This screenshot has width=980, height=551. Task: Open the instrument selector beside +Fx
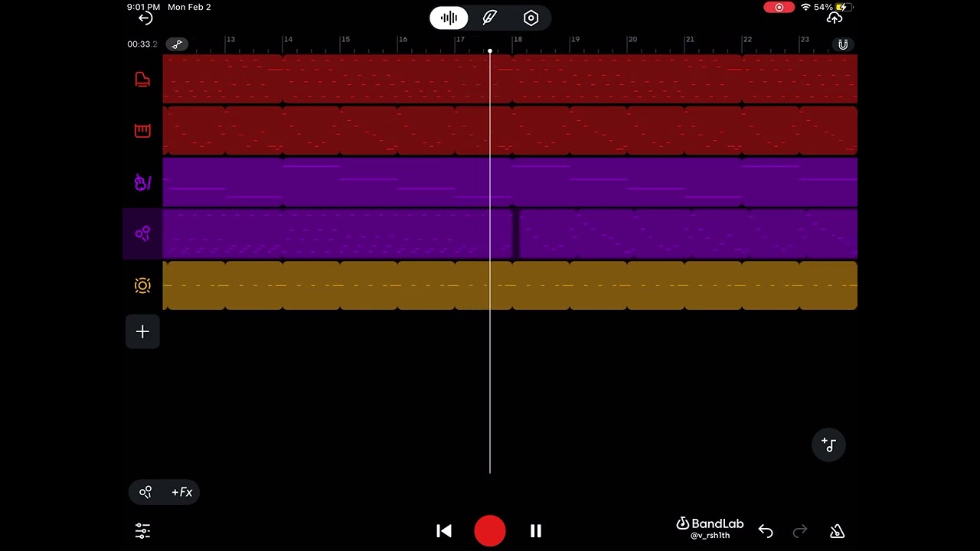point(145,492)
